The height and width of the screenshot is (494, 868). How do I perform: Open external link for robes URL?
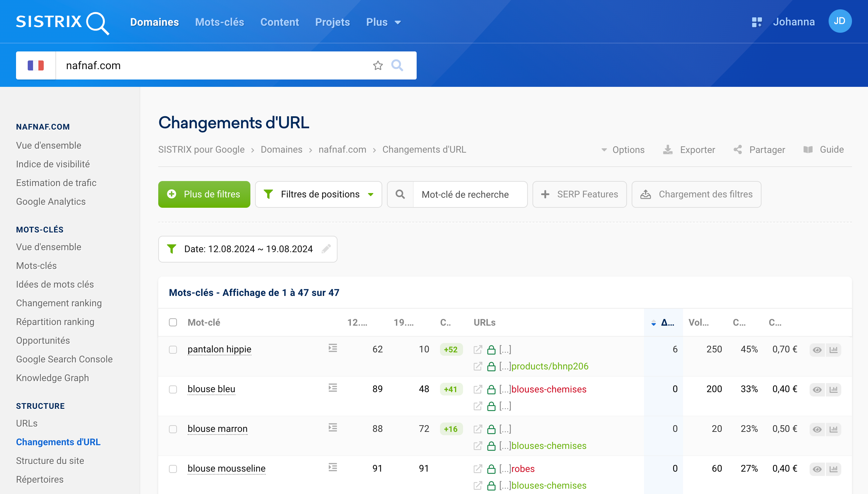pyautogui.click(x=478, y=469)
